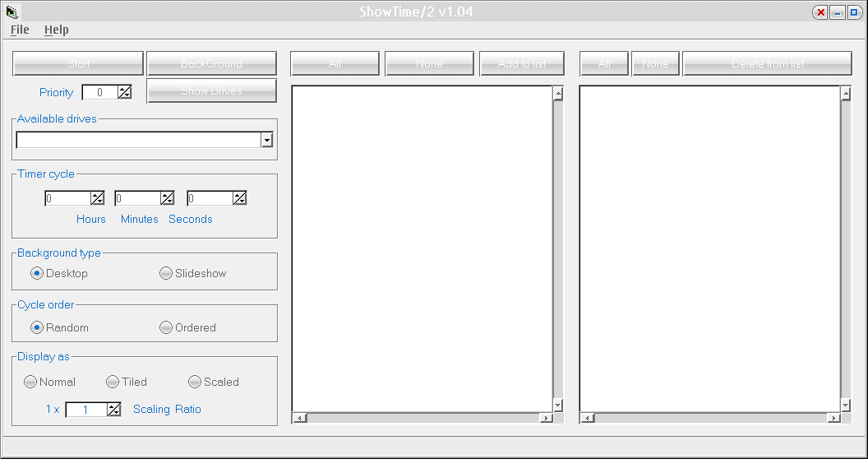Click down arrow on middle list vertical scrollbar

tap(558, 405)
